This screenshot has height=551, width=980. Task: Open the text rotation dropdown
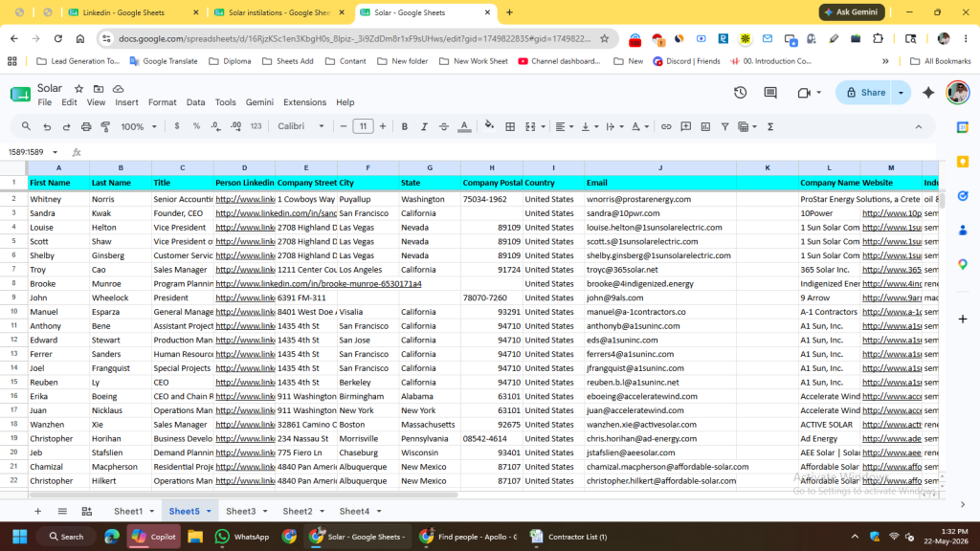click(x=640, y=127)
